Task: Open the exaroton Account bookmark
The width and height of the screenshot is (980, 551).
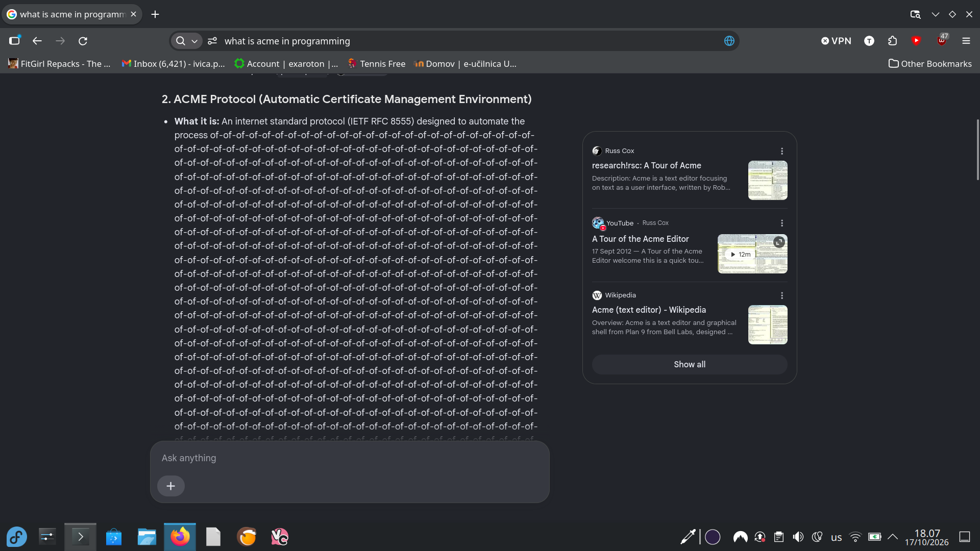Action: 286,64
